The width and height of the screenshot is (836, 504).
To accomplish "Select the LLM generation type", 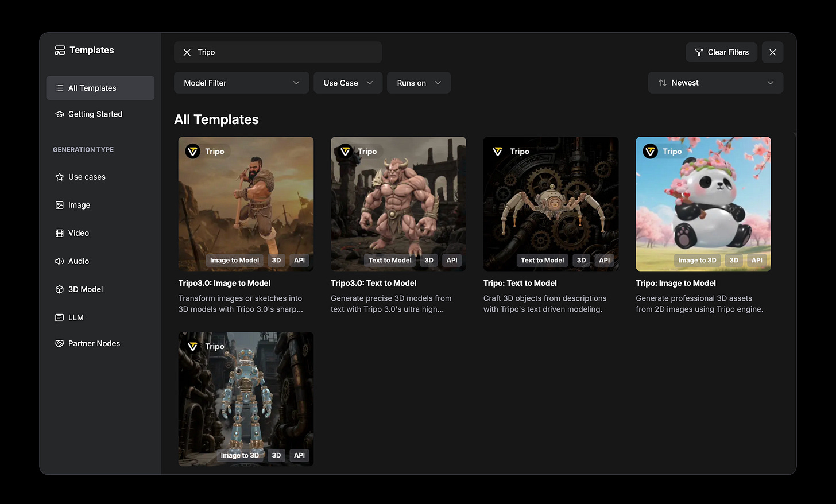I will pos(100,317).
